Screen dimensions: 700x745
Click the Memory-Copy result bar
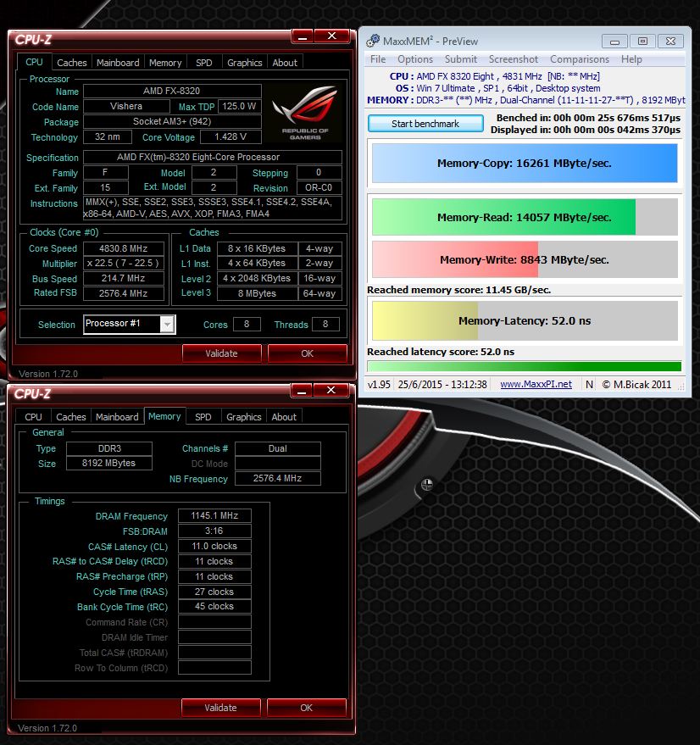click(x=525, y=163)
